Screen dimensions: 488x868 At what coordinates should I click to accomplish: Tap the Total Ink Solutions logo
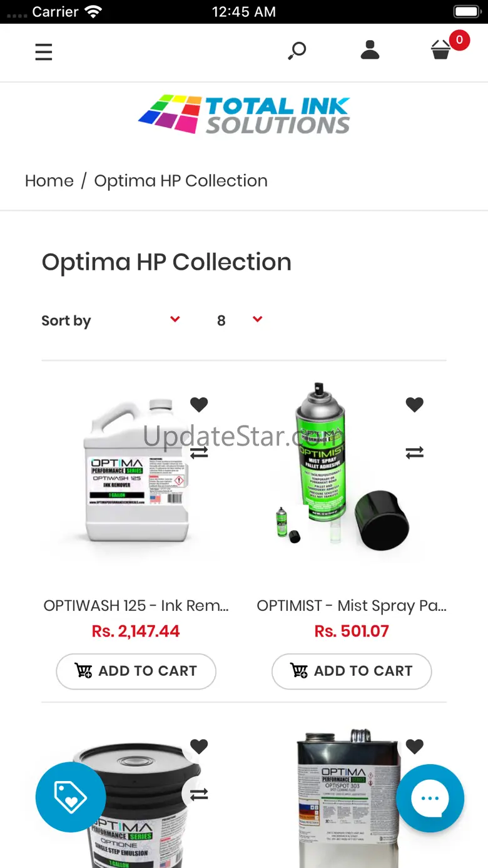(244, 115)
